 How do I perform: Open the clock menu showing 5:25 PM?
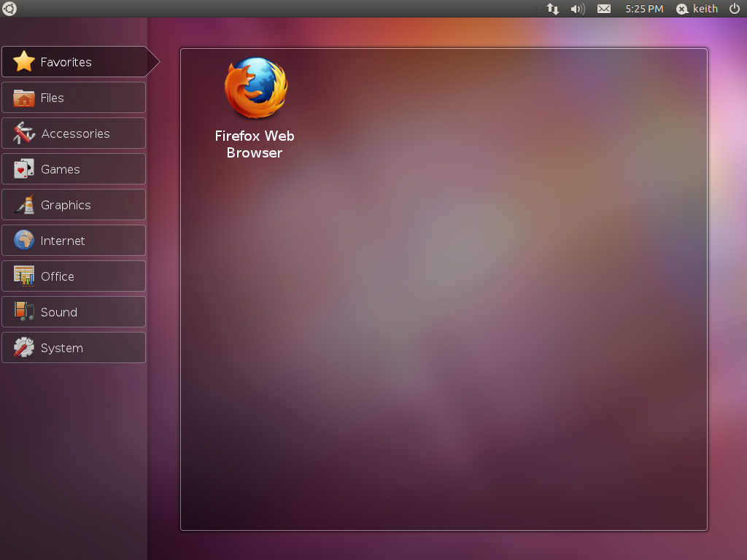coord(643,9)
